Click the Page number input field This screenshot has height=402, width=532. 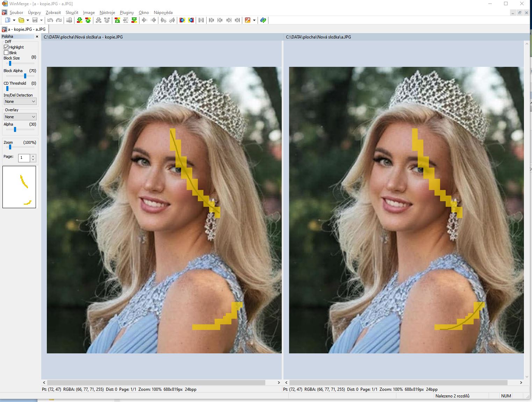pos(24,158)
